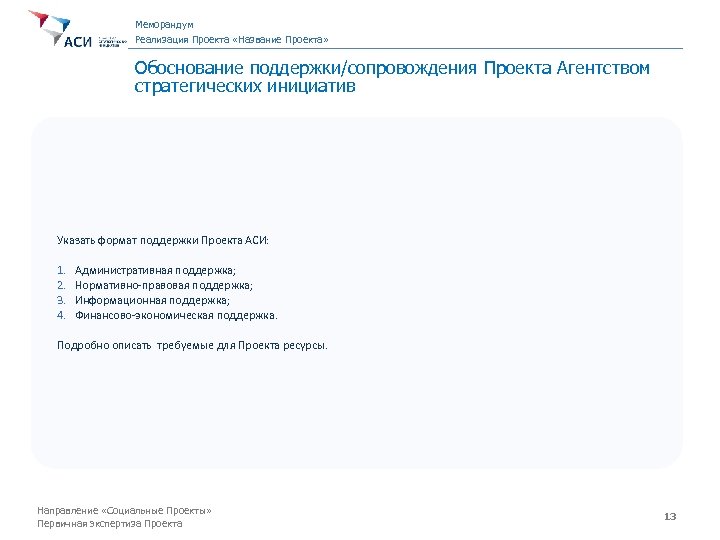Image resolution: width=720 pixels, height=540 pixels.
Task: Select list item 'Нормативно-правовая поддержка;'
Action: point(163,285)
